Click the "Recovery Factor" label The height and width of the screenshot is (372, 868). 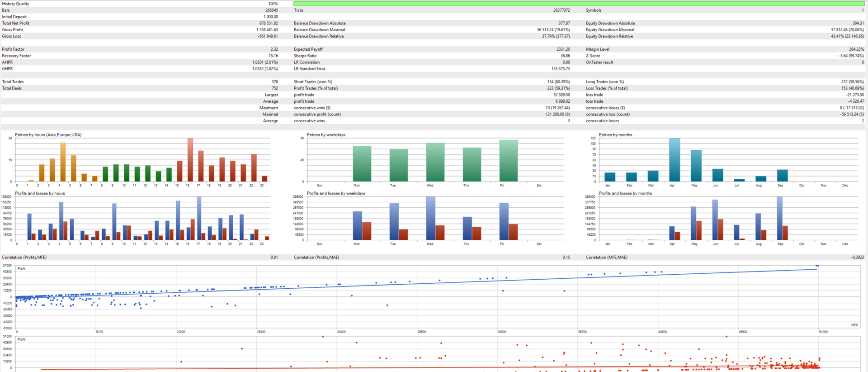[17, 56]
